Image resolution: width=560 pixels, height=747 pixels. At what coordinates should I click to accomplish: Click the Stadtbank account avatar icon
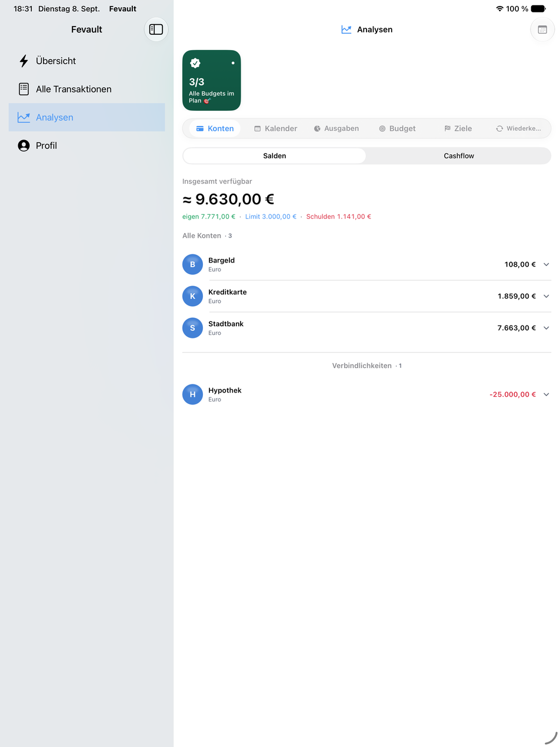[192, 328]
